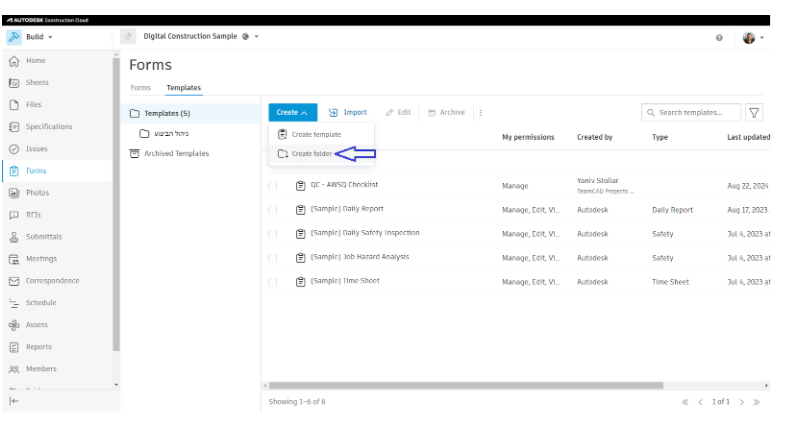This screenshot has width=785, height=426.
Task: Open Issues in the sidebar
Action: click(36, 149)
